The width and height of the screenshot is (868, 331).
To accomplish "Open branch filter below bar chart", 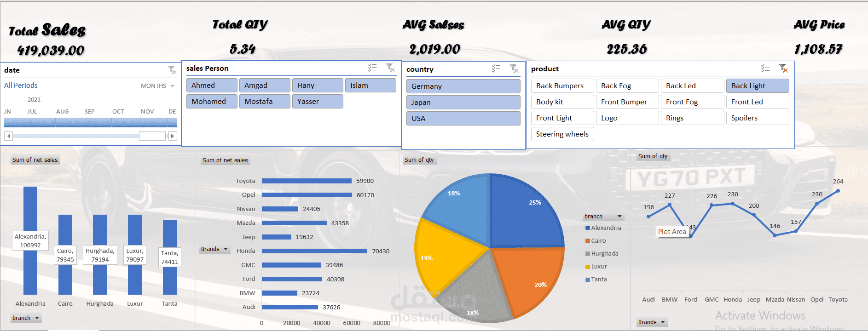I will tap(26, 318).
